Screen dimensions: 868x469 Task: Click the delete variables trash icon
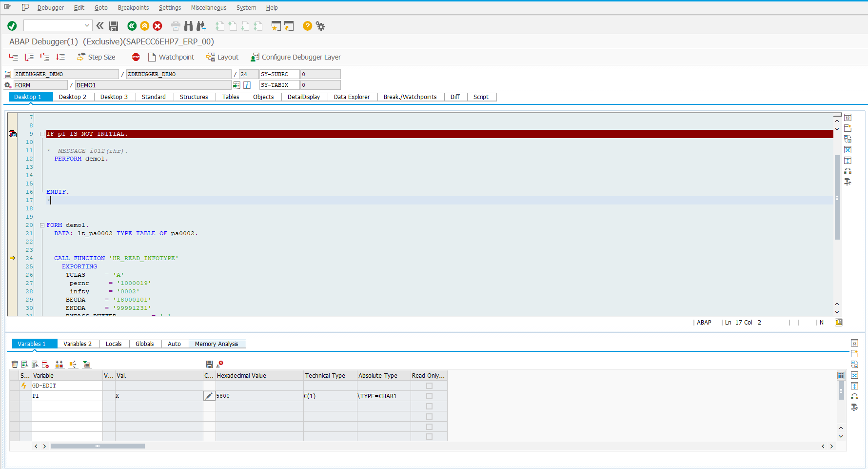pyautogui.click(x=15, y=364)
